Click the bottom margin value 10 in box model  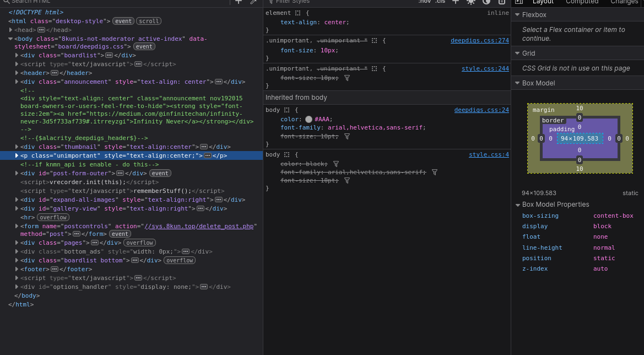pos(580,169)
